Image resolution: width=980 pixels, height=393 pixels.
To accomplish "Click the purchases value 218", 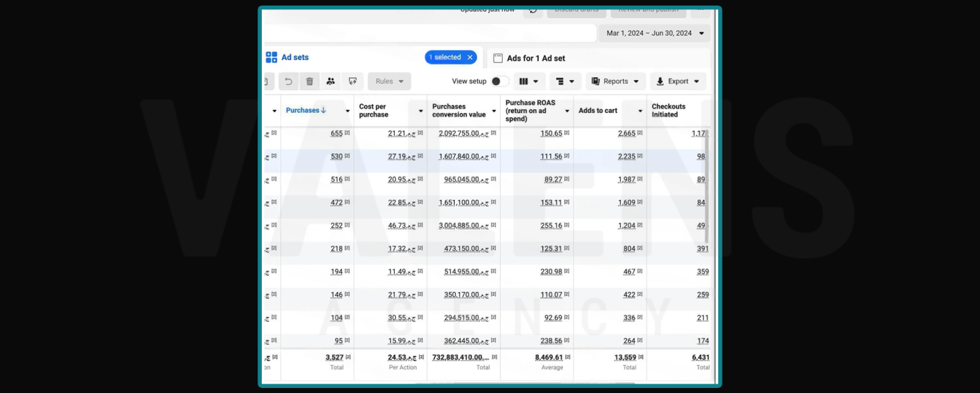I will [x=336, y=249].
